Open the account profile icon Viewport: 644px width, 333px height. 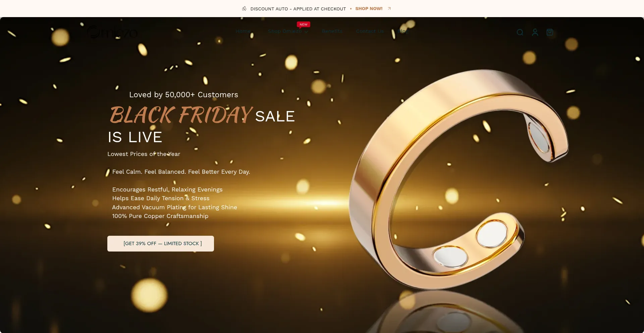[x=535, y=32]
